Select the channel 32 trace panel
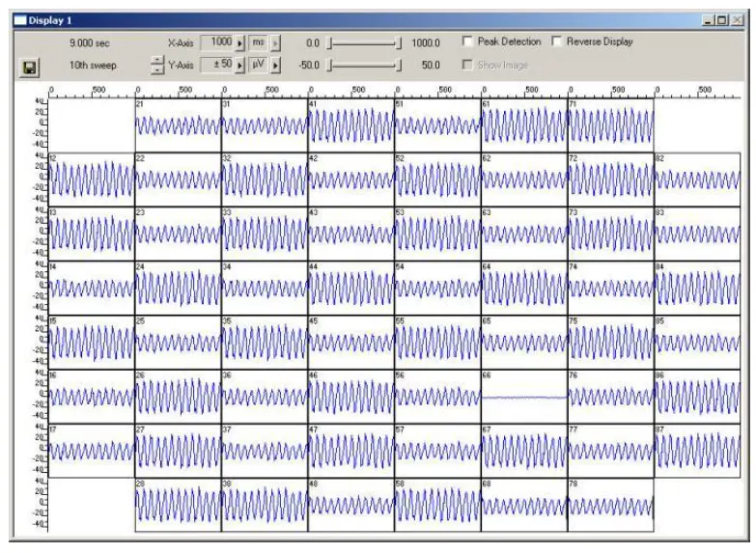This screenshot has width=756, height=553. (265, 180)
